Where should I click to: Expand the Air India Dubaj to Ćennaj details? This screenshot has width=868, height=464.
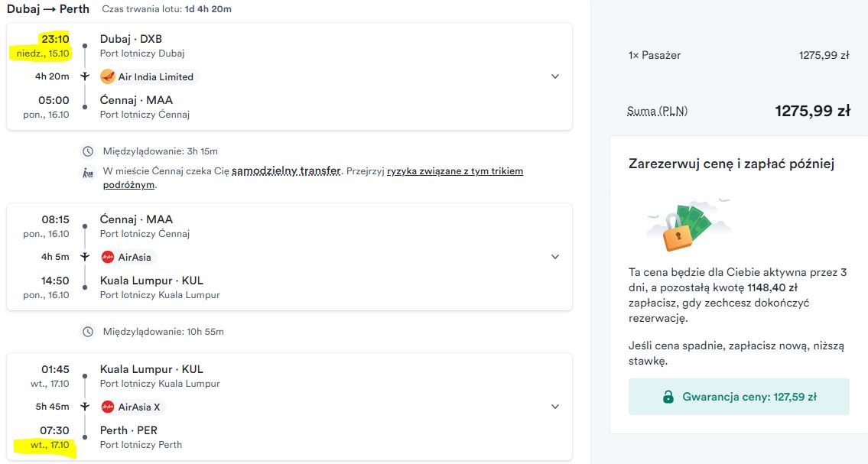[554, 76]
